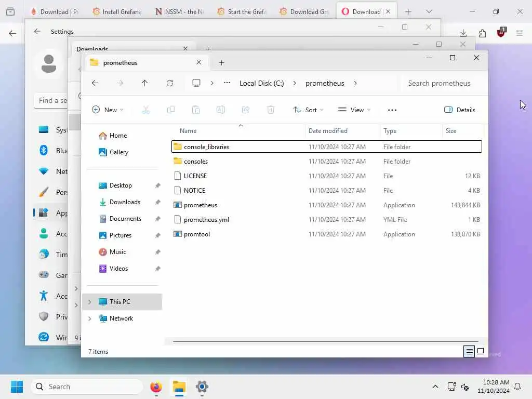This screenshot has width=532, height=399.
Task: Switch to the NSSM browser tab
Action: click(x=179, y=11)
